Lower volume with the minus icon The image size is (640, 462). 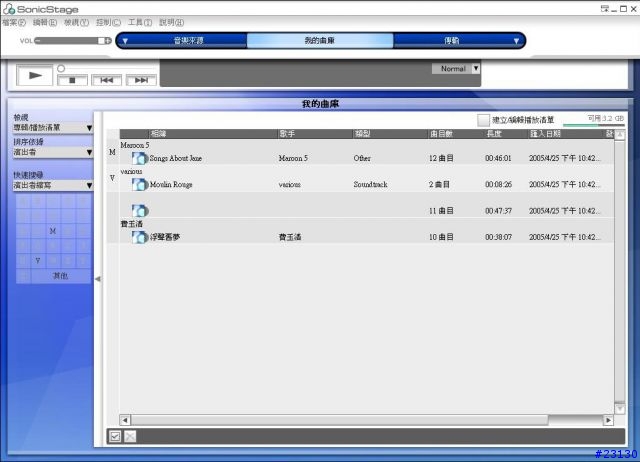(37, 40)
